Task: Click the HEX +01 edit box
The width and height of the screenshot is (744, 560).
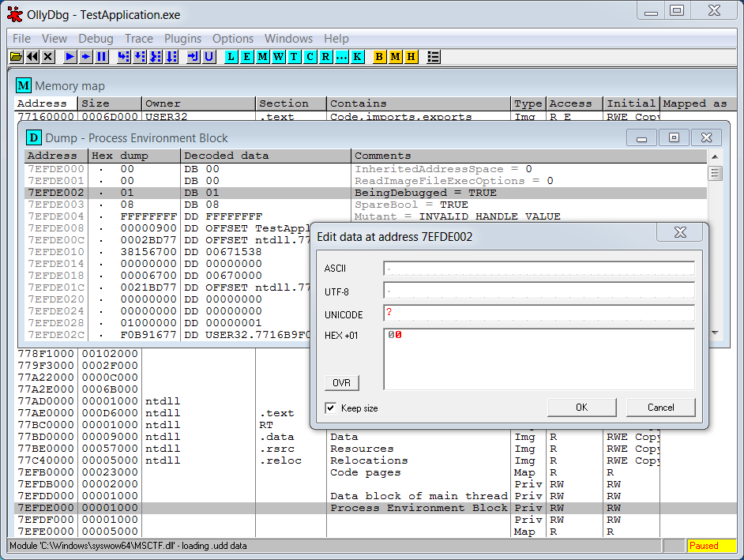Action: tap(539, 359)
